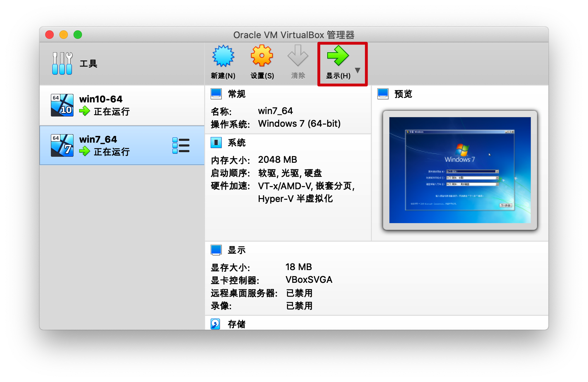The image size is (588, 382).
Task: Expand the dropdown arrow beside Show (显示)
Action: [x=358, y=70]
